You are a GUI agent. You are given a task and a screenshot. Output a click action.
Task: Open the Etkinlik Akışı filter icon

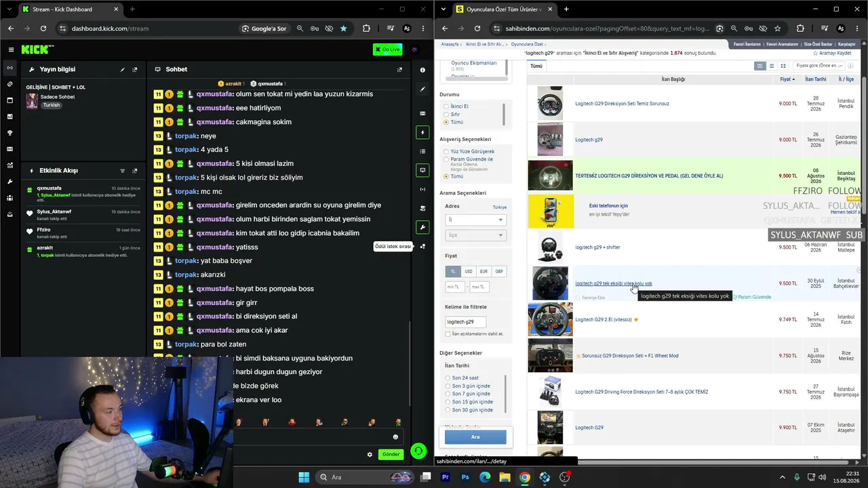point(123,171)
